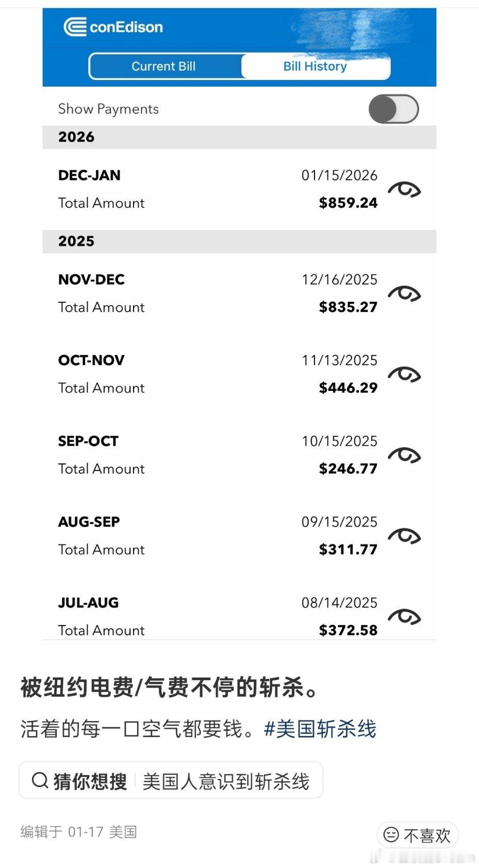The width and height of the screenshot is (479, 868).
Task: Show AUG-SEP bill details eye icon
Action: click(x=404, y=536)
